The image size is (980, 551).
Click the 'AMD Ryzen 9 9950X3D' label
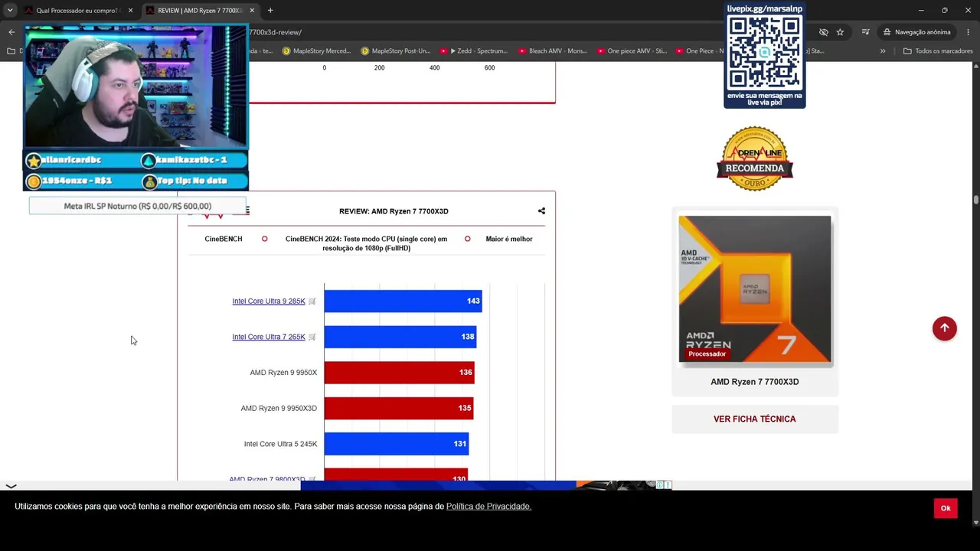tap(279, 409)
